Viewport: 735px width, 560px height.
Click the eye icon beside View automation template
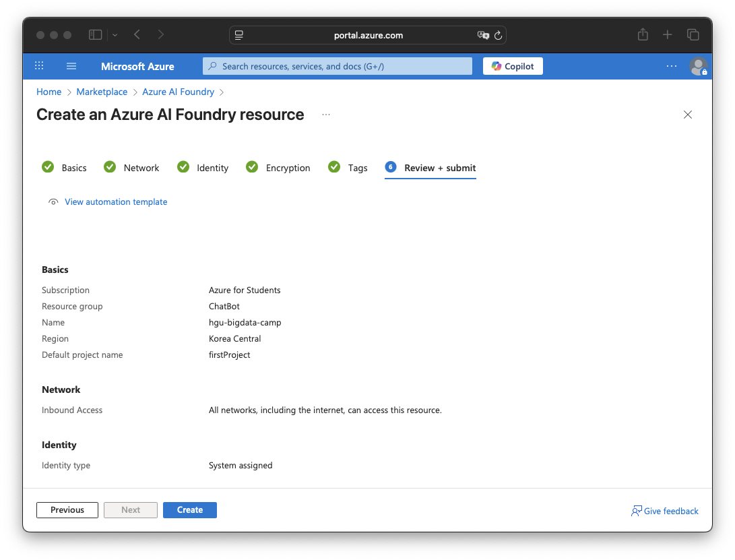pos(53,202)
